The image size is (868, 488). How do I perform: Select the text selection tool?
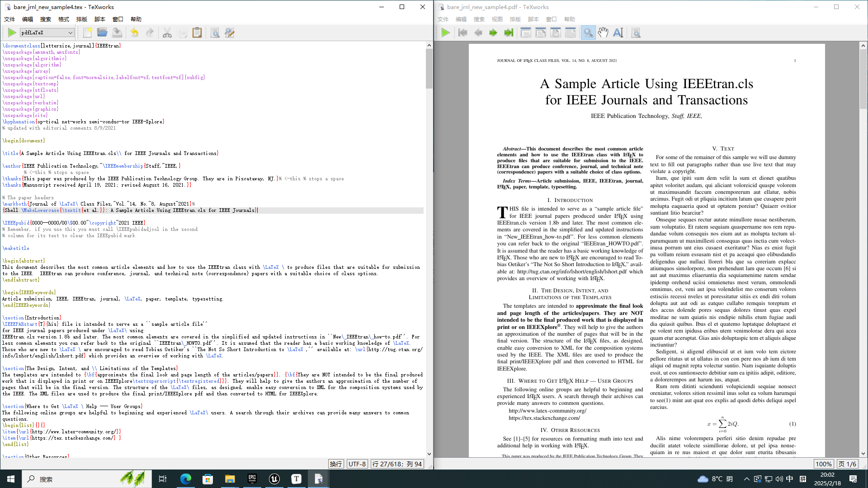618,33
